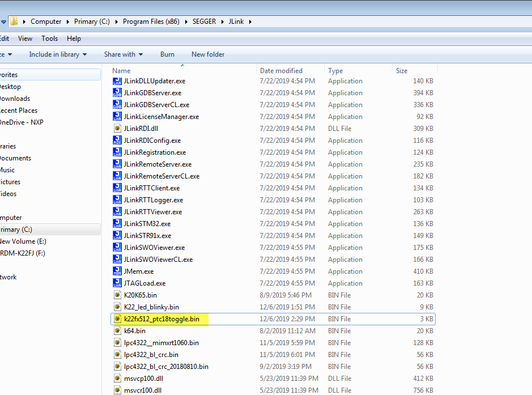Expand the arrow after Computer in address bar
The height and width of the screenshot is (395, 532).
tap(67, 22)
